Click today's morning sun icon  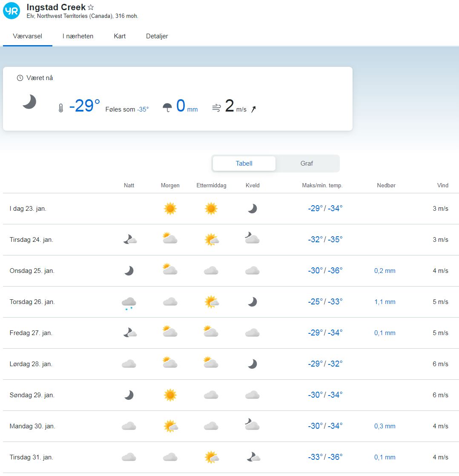(170, 209)
